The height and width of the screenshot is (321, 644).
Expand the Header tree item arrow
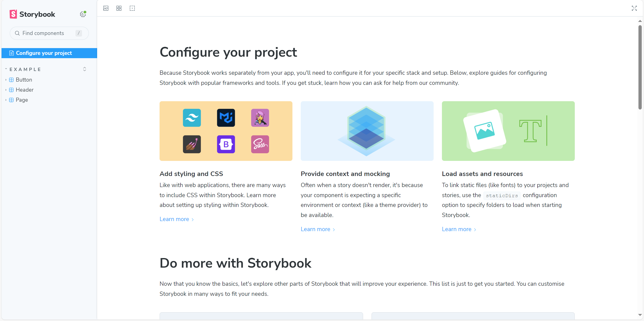tap(6, 90)
